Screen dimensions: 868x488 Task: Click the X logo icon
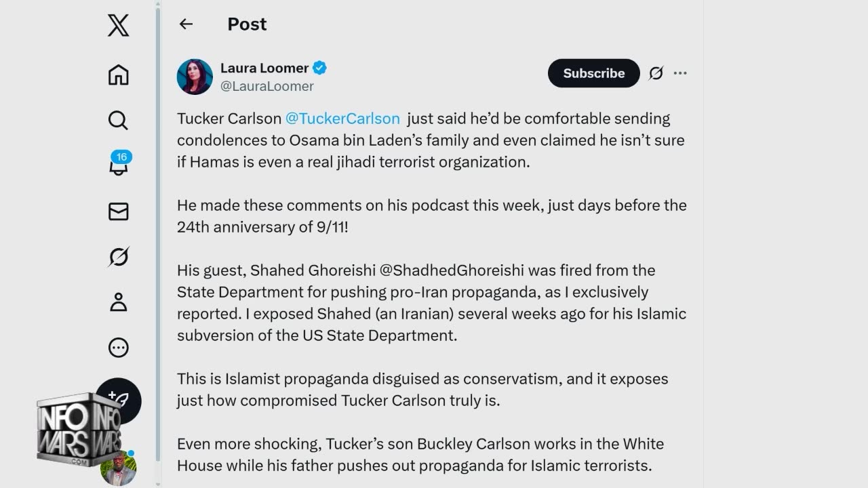point(118,26)
